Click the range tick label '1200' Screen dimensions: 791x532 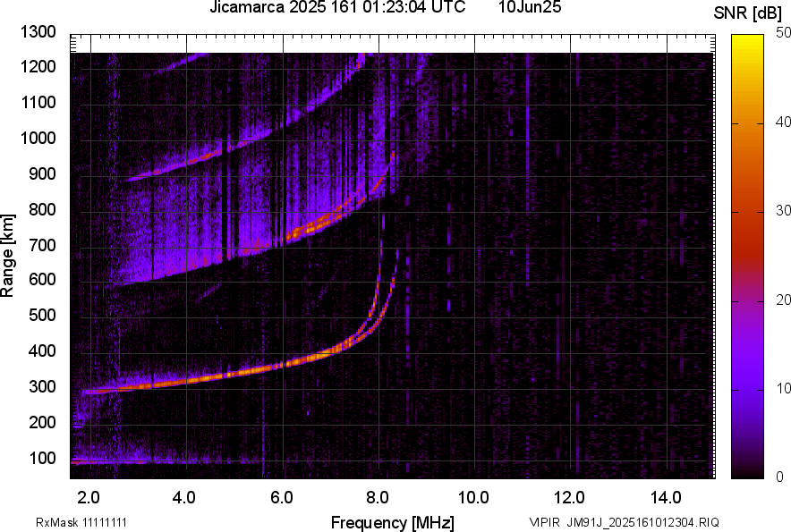click(38, 66)
